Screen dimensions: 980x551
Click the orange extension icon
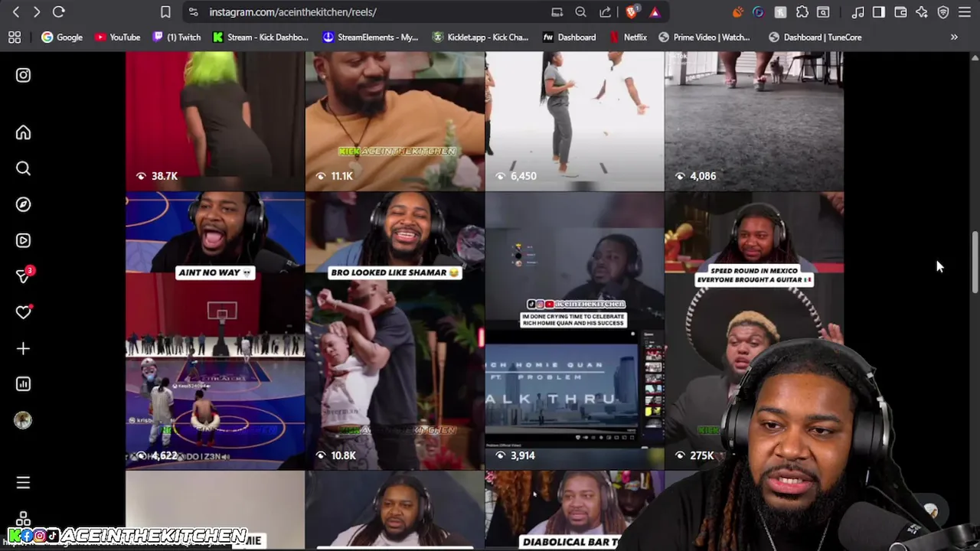click(x=738, y=11)
